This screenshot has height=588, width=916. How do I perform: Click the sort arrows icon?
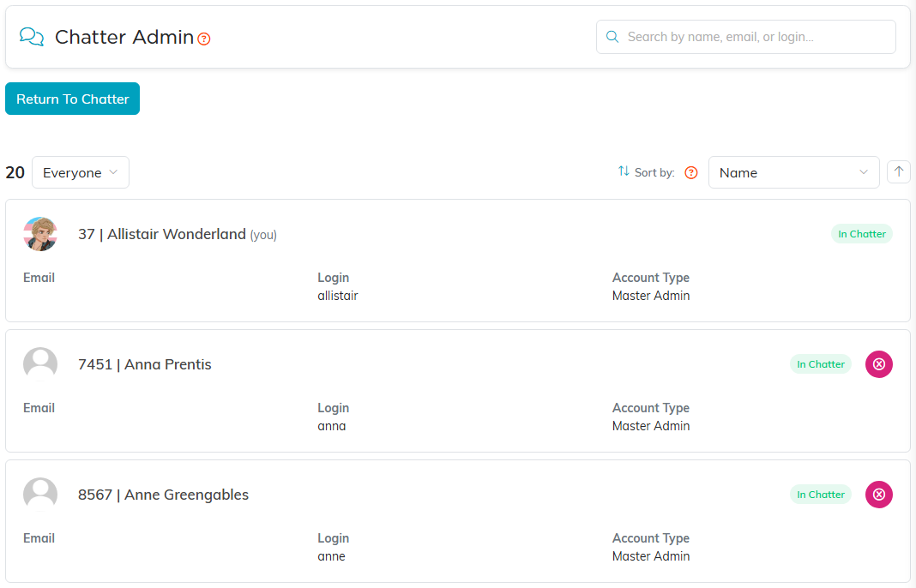[624, 171]
